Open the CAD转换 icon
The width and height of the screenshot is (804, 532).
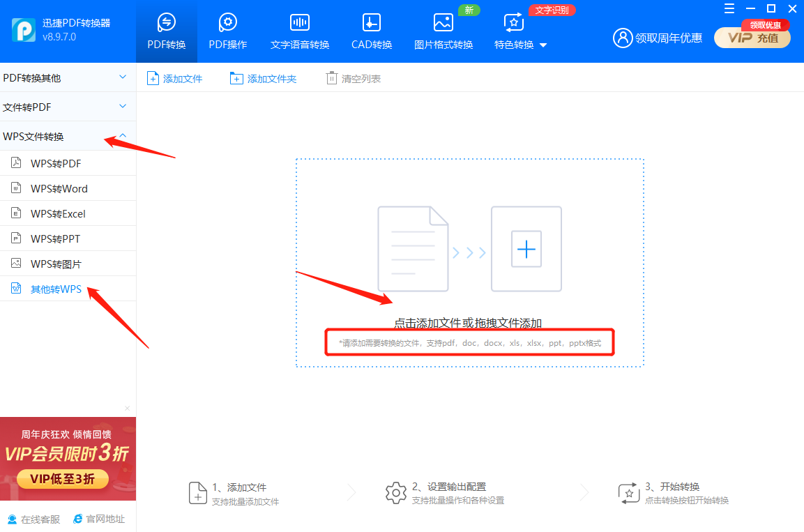click(x=371, y=23)
